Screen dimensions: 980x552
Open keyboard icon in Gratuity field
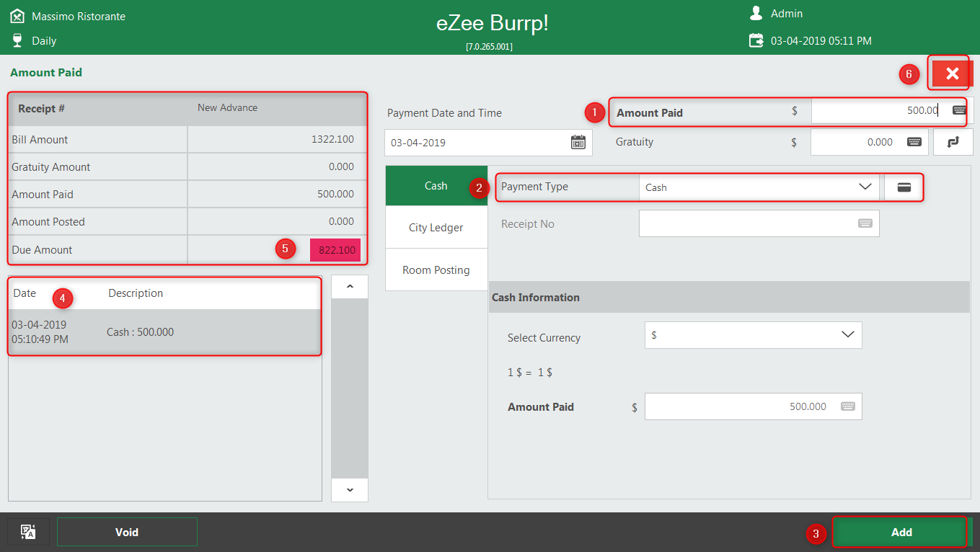(914, 142)
